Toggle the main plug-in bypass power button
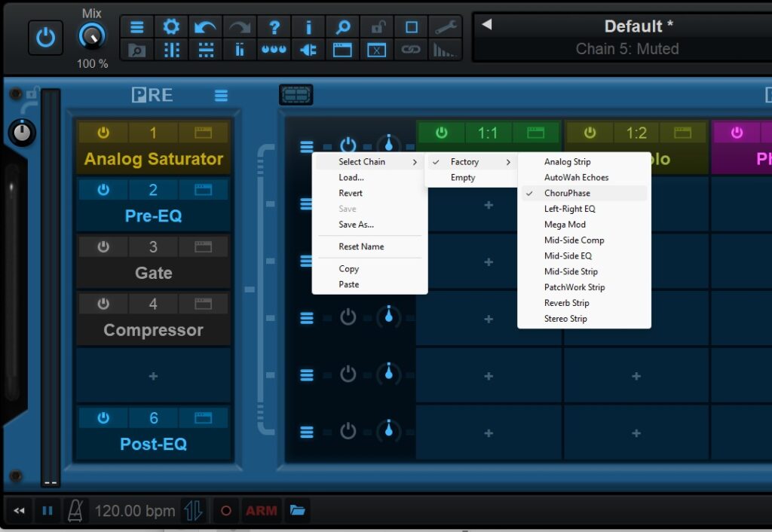The image size is (772, 532). 45,38
